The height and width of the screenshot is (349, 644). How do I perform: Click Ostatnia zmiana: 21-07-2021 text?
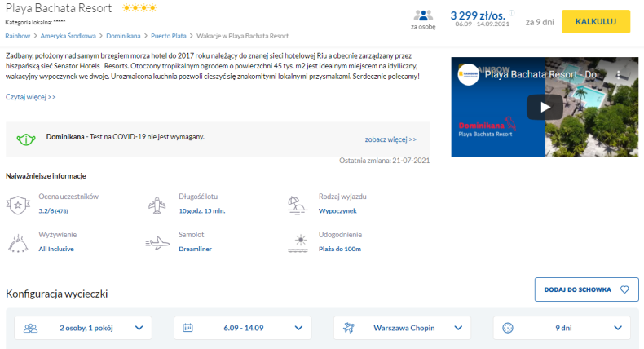(385, 161)
